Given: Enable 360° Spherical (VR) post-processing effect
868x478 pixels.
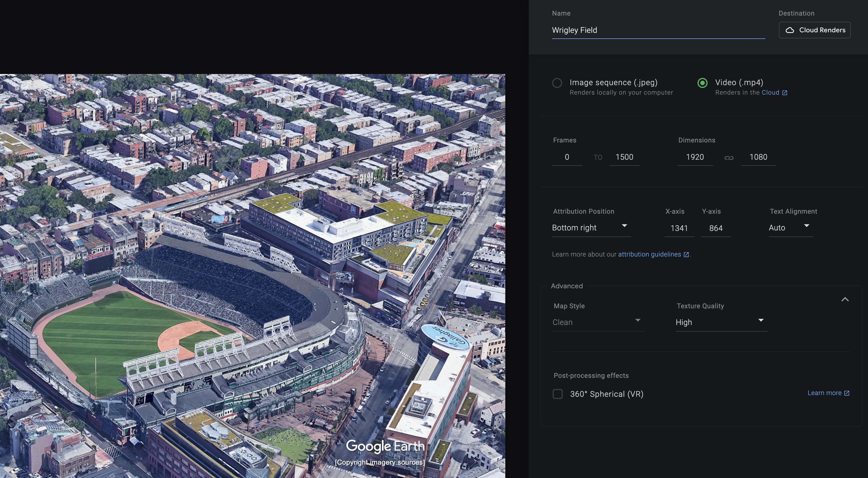Looking at the screenshot, I should tap(558, 394).
